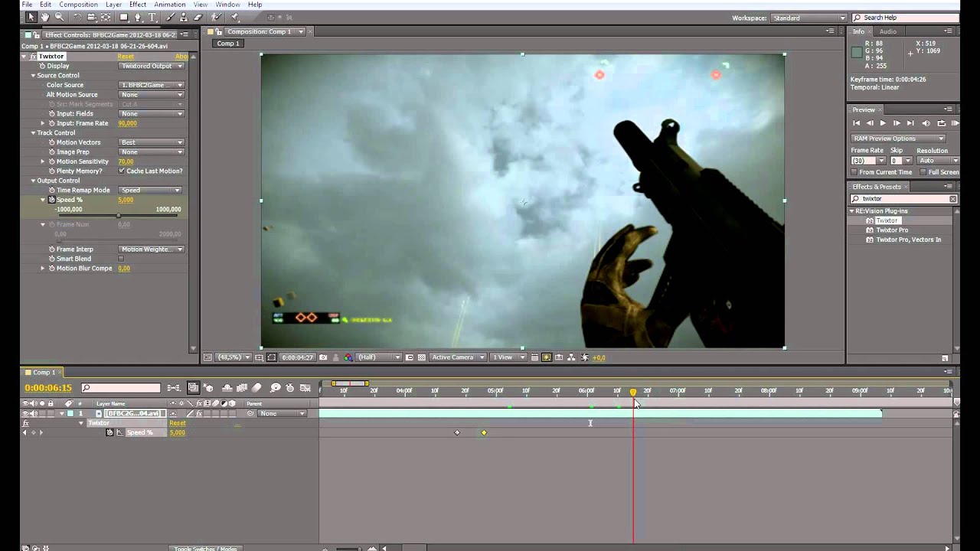The width and height of the screenshot is (980, 551).
Task: Toggle the Live Update button in timeline
Action: (194, 388)
